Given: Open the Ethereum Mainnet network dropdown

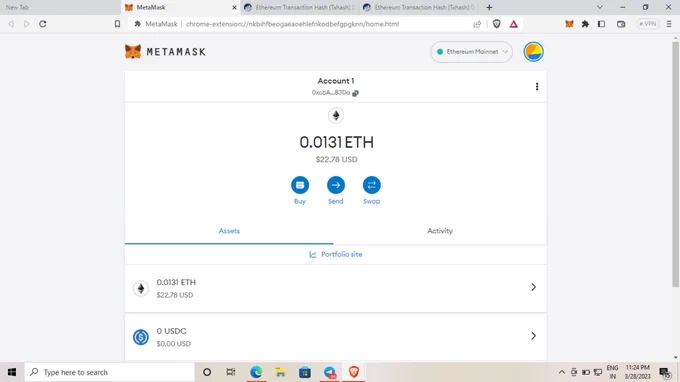Looking at the screenshot, I should tap(471, 52).
